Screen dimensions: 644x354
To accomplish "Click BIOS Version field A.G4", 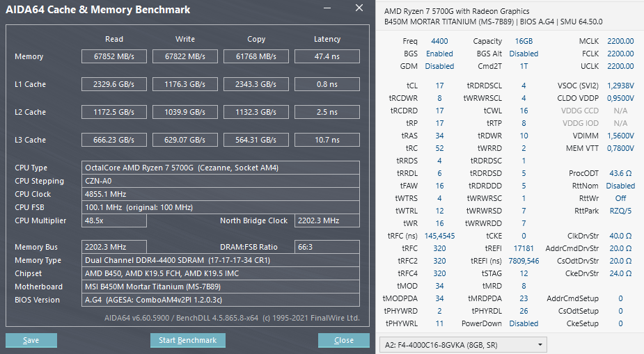I will (221, 300).
